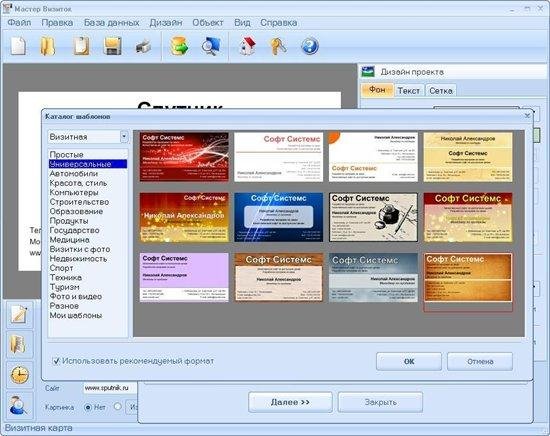
Task: Click the printer icon in toolbar
Action: [x=143, y=46]
